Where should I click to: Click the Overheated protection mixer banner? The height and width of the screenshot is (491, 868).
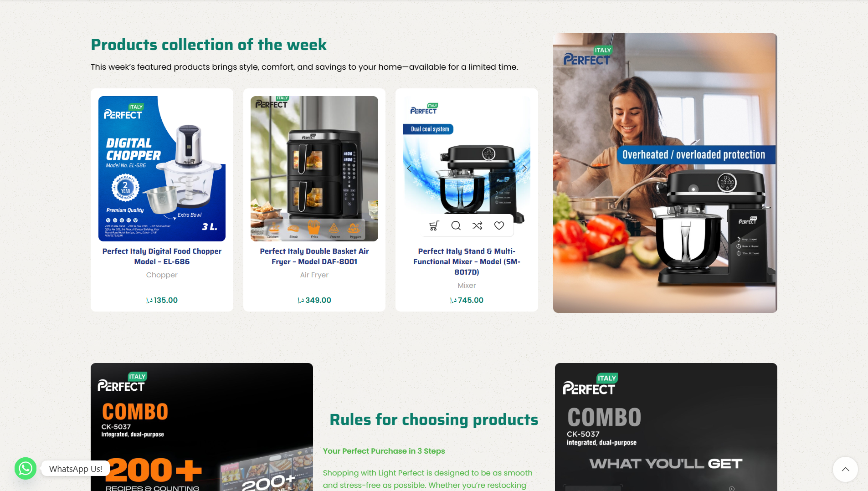[x=665, y=173]
